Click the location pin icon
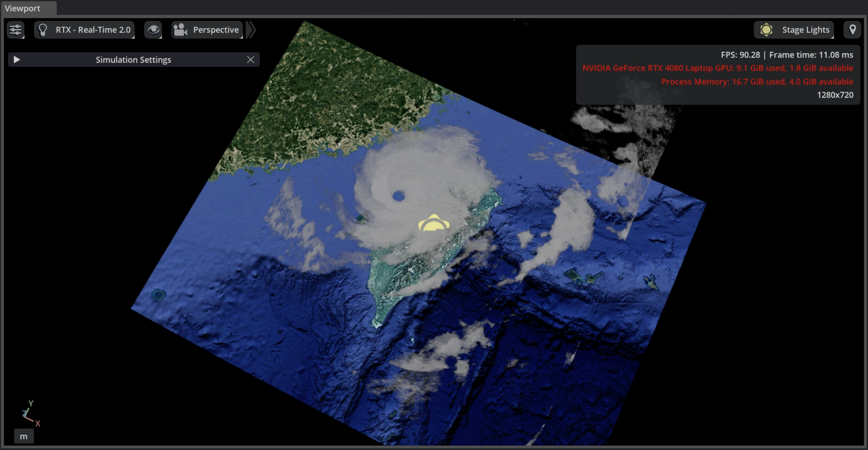 click(852, 30)
